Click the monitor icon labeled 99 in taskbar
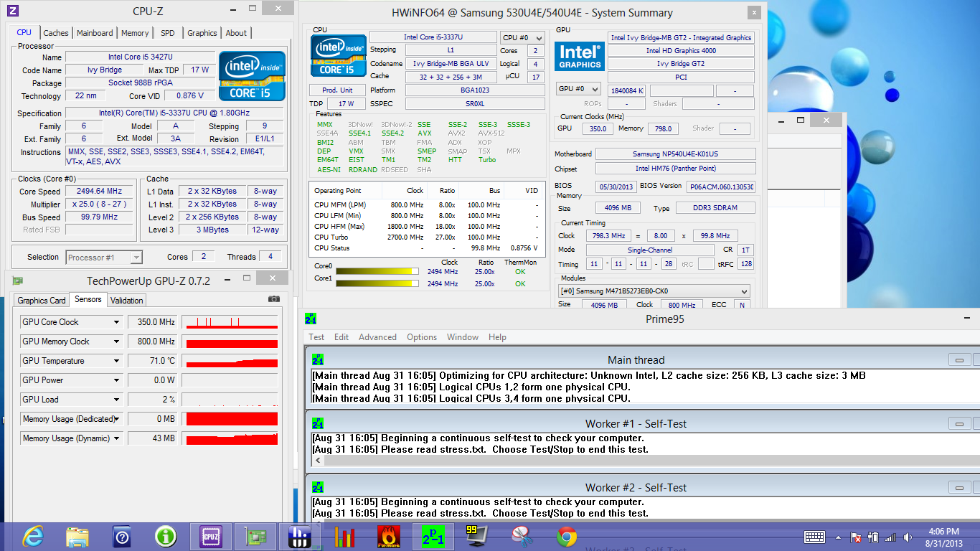Viewport: 980px width, 551px height. pos(476,535)
